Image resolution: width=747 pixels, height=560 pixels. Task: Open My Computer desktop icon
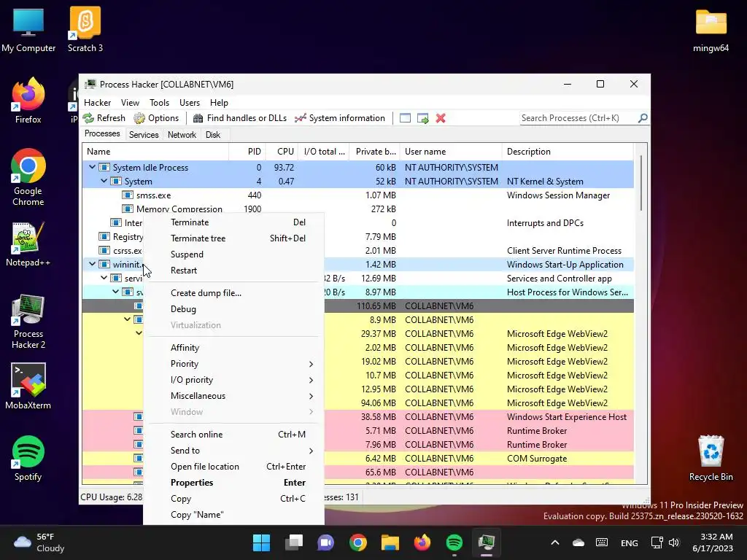point(28,29)
